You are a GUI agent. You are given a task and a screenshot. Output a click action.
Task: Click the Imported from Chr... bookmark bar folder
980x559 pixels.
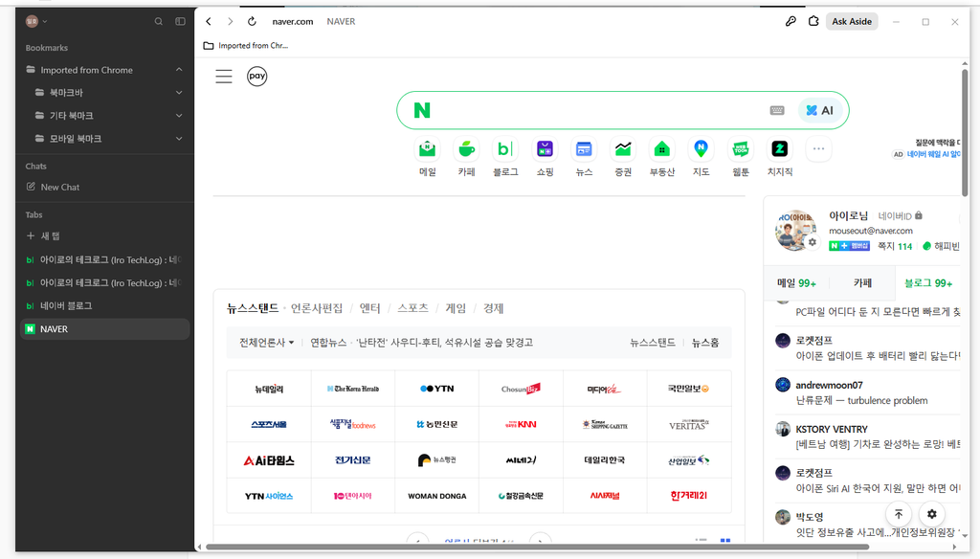(x=246, y=46)
